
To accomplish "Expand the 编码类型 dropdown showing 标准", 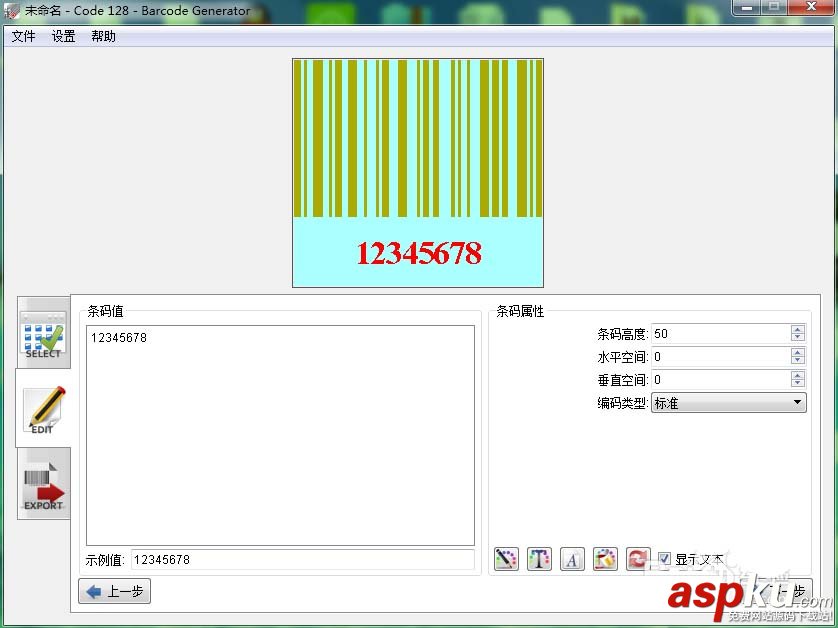I will (x=728, y=402).
